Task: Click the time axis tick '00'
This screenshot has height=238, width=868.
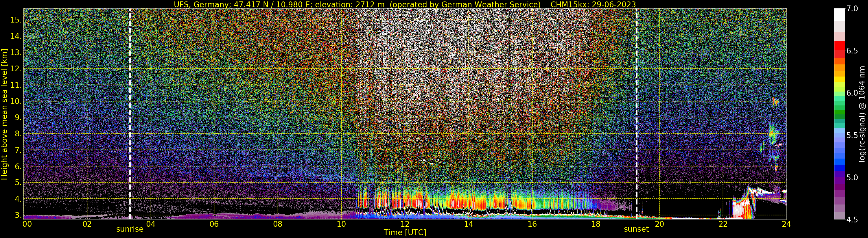Action: click(x=27, y=224)
